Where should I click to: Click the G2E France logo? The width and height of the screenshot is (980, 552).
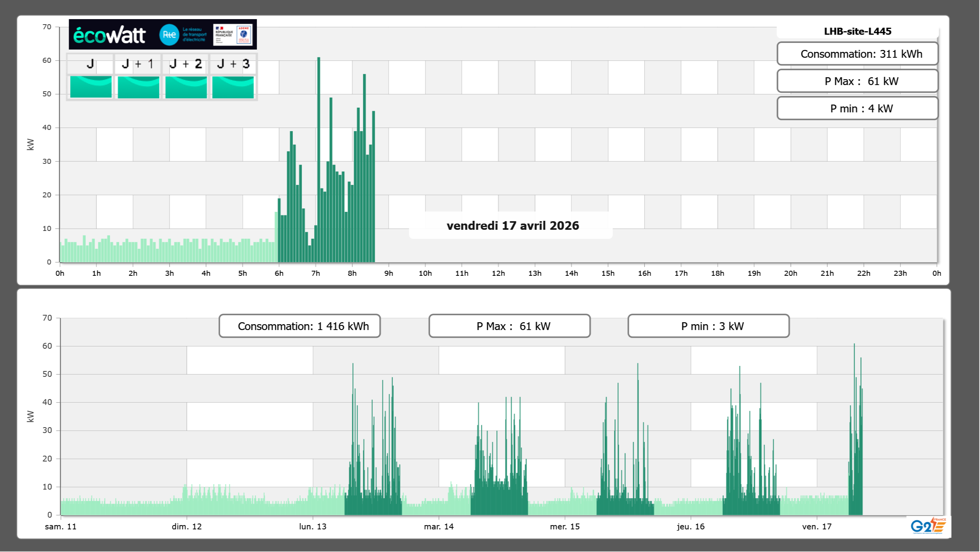point(928,525)
